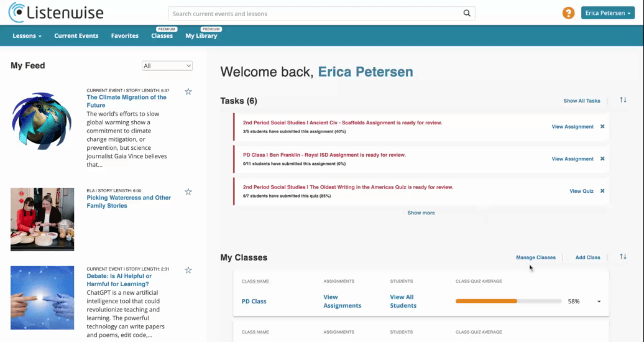Open the Lessons menu
The width and height of the screenshot is (644, 342).
click(27, 36)
